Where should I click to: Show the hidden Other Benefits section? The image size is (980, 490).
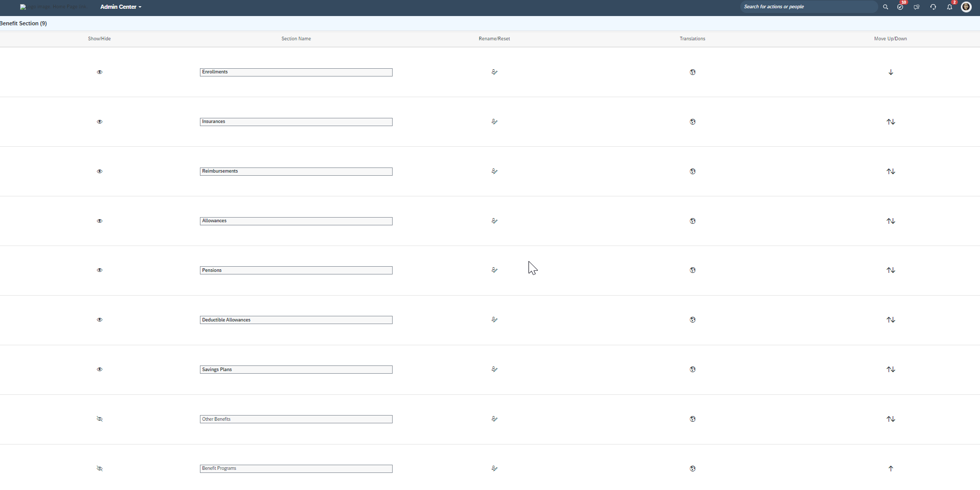point(100,419)
